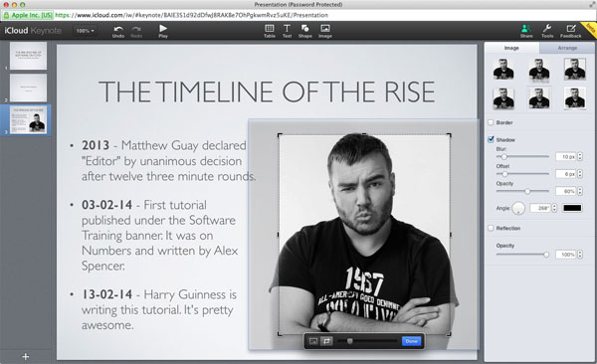597x364 pixels.
Task: Click the Apple Inc. [US] security badge
Action: 28,15
